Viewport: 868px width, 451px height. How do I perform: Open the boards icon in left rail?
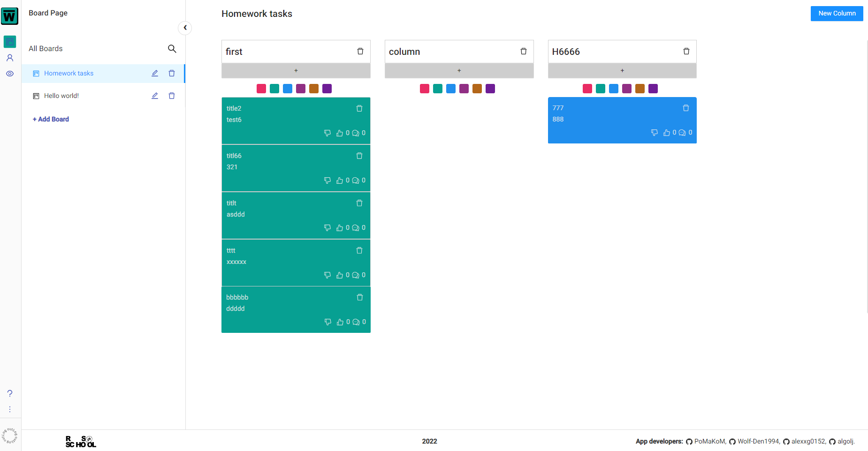10,42
